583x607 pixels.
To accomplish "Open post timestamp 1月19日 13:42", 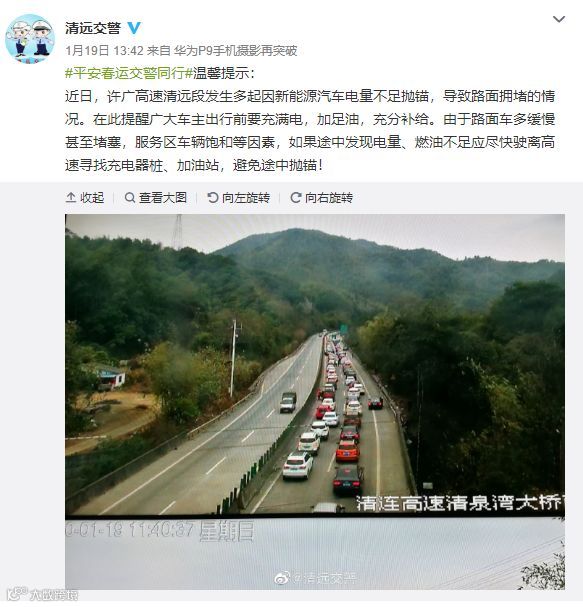I will [105, 51].
